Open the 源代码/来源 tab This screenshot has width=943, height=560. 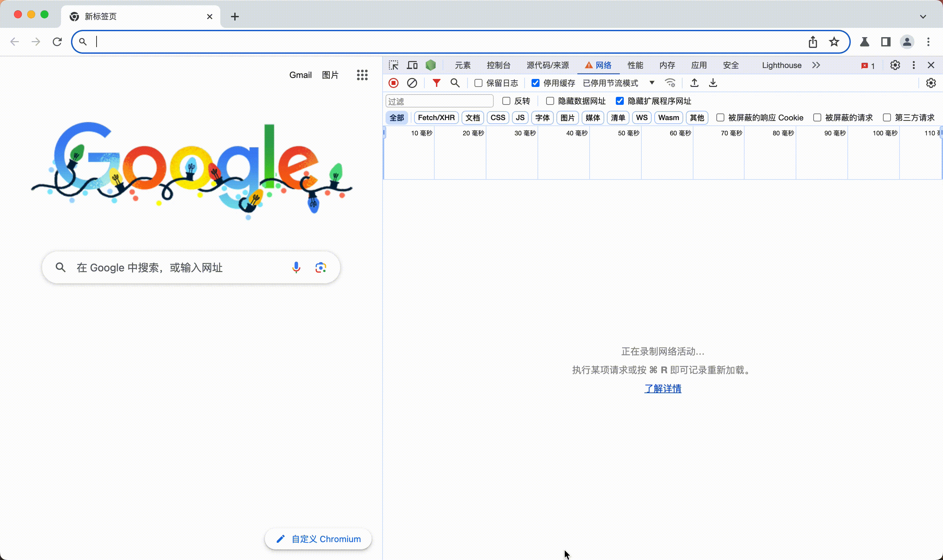[547, 65]
